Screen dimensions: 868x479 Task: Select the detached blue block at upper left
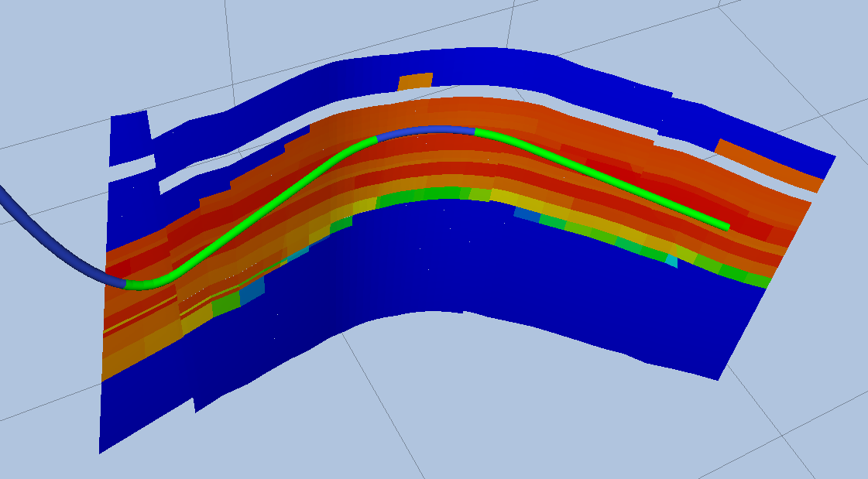(129, 138)
